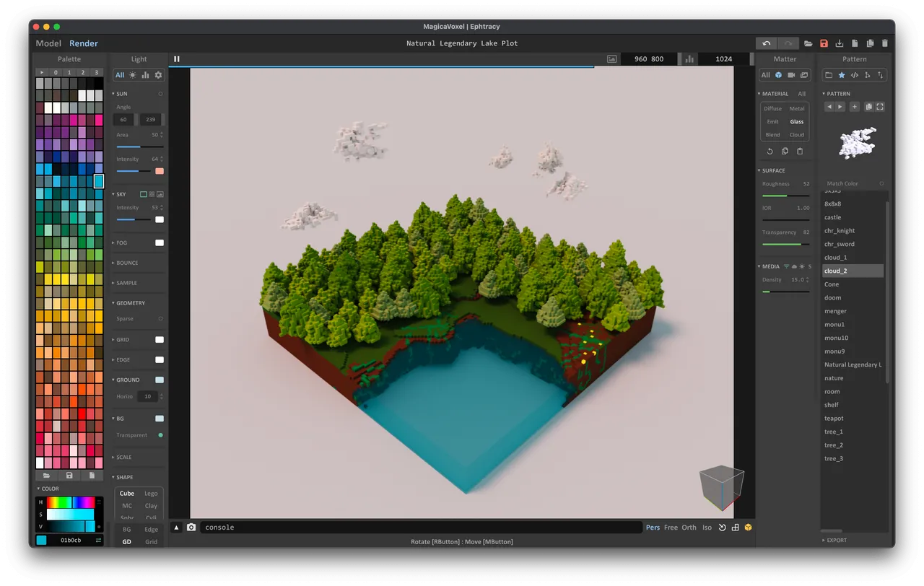Viewport: 924px width, 586px height.
Task: Toggle the Transparent background option
Action: 160,435
